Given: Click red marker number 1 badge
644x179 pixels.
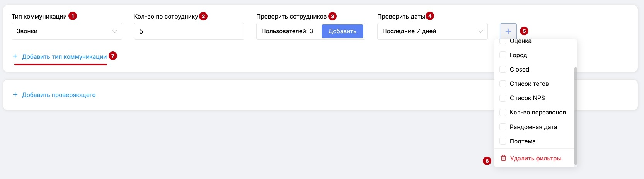Looking at the screenshot, I should (73, 16).
